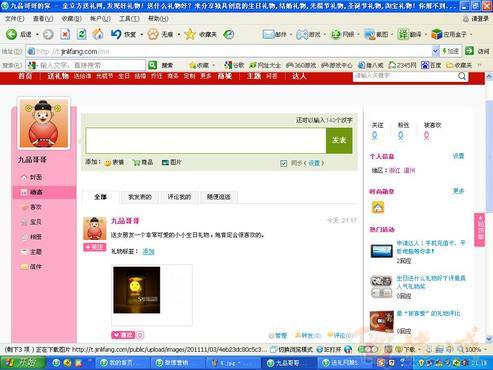Viewport: 493px width, 370px height.
Task: Add a picture with 图片 icon
Action: pyautogui.click(x=165, y=163)
